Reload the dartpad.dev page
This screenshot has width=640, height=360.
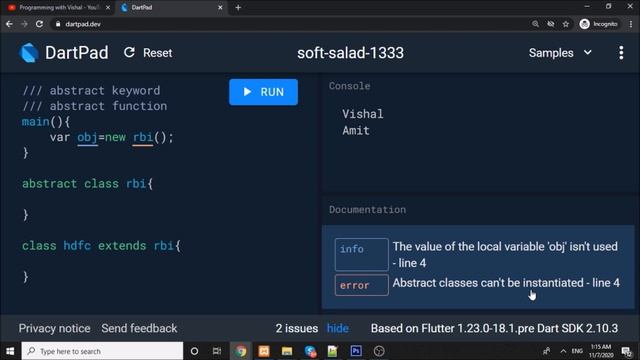pos(39,24)
